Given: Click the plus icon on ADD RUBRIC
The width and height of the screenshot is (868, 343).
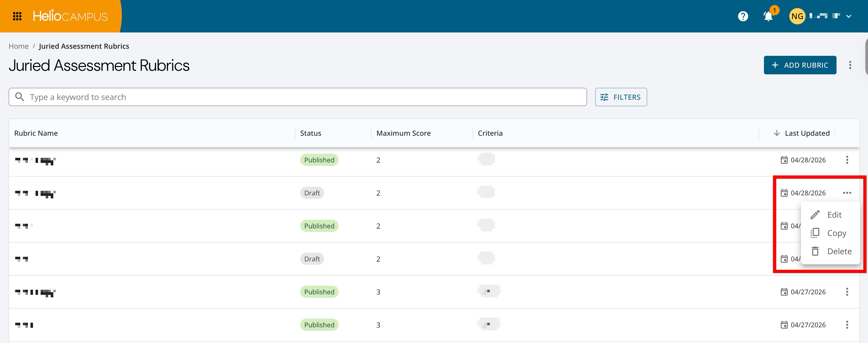Looking at the screenshot, I should coord(775,65).
